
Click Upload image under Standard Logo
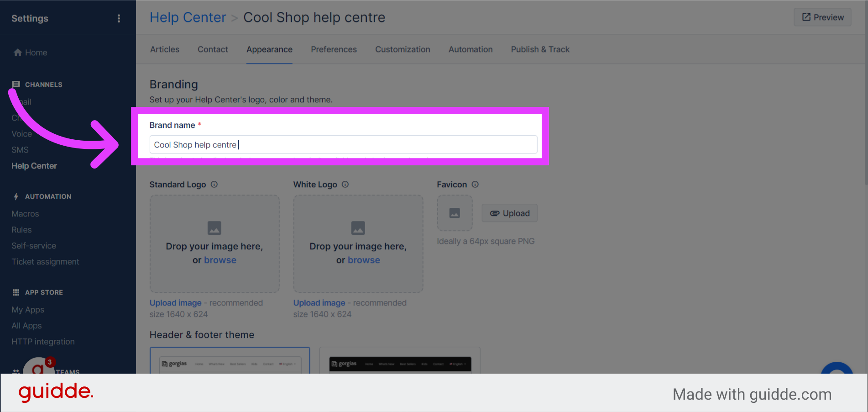click(x=176, y=303)
